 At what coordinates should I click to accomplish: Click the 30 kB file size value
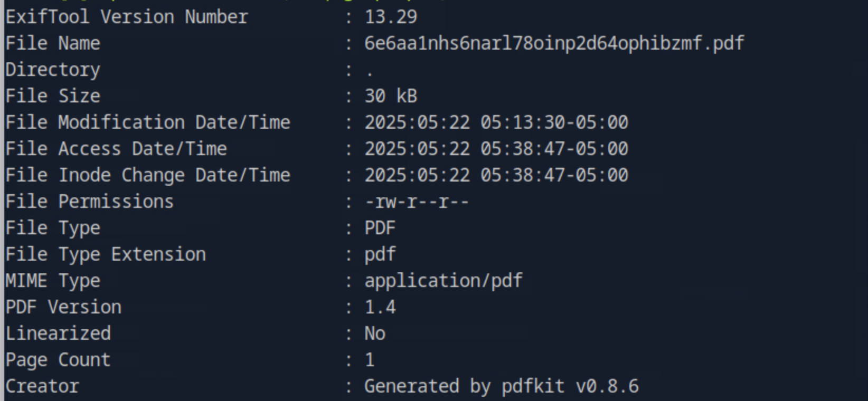[391, 96]
